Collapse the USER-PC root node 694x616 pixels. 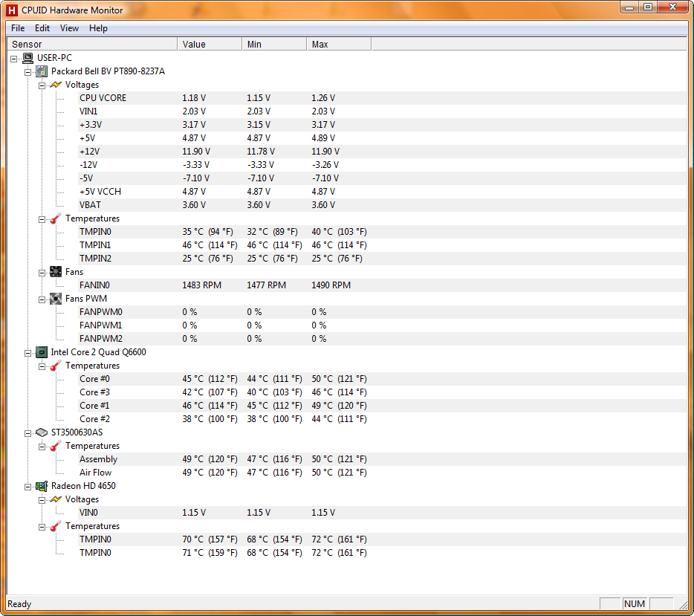pos(13,59)
